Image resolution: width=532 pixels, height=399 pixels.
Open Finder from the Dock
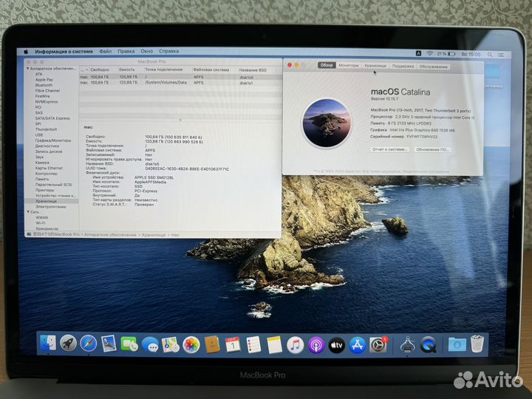pyautogui.click(x=48, y=344)
